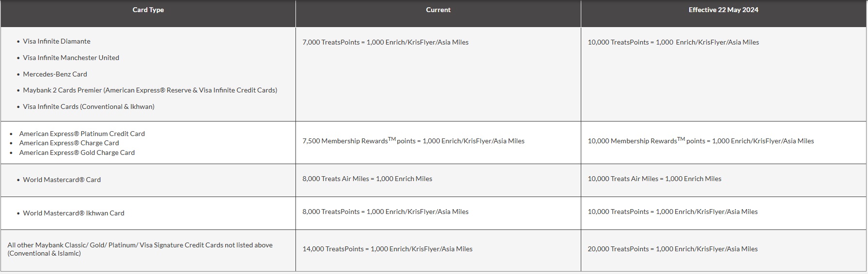The width and height of the screenshot is (868, 274).
Task: Click the current 8,000 Treats Air Miles rate
Action: pyautogui.click(x=367, y=179)
